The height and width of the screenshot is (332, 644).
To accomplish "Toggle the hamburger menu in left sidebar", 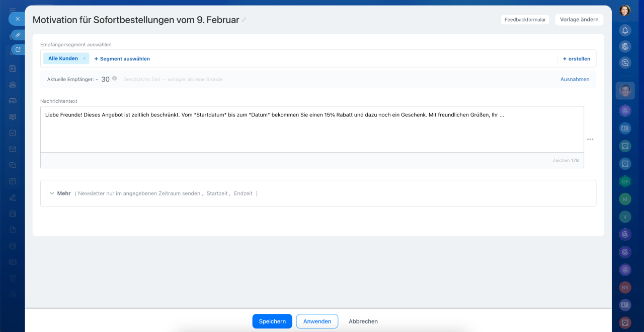I will (13, 10).
